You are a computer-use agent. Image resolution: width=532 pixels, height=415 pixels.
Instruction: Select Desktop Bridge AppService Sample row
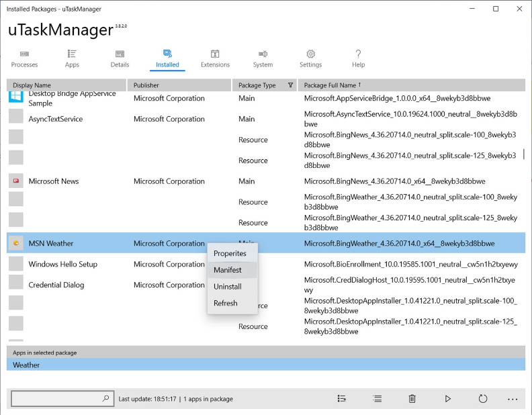pos(266,98)
